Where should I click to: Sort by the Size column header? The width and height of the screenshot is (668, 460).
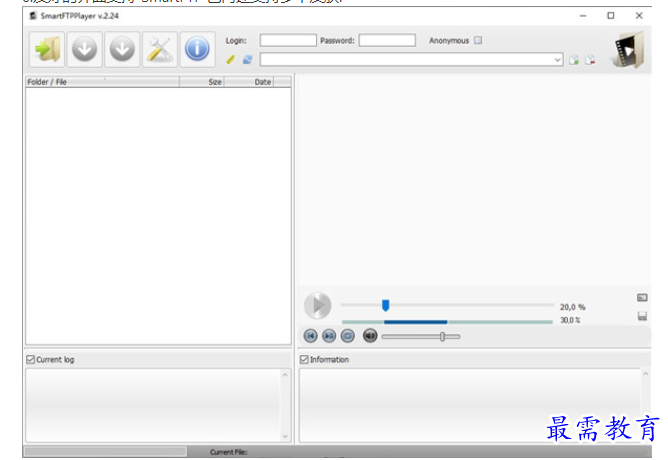[202, 82]
